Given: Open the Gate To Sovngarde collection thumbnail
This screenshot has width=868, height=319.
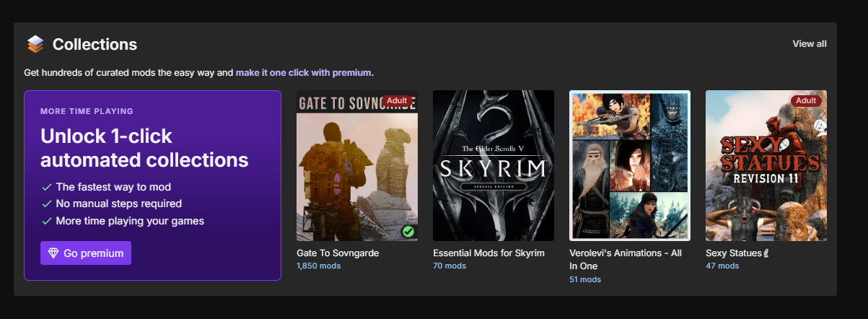Looking at the screenshot, I should pos(357,165).
